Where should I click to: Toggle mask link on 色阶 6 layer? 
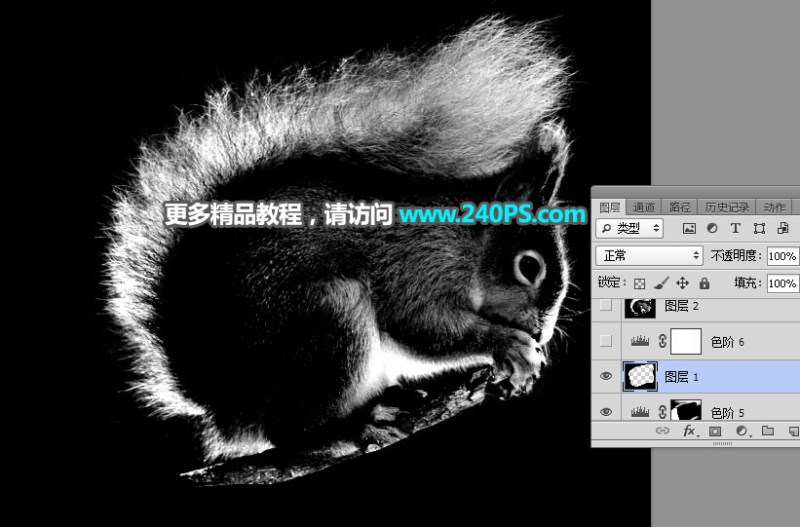[x=662, y=341]
